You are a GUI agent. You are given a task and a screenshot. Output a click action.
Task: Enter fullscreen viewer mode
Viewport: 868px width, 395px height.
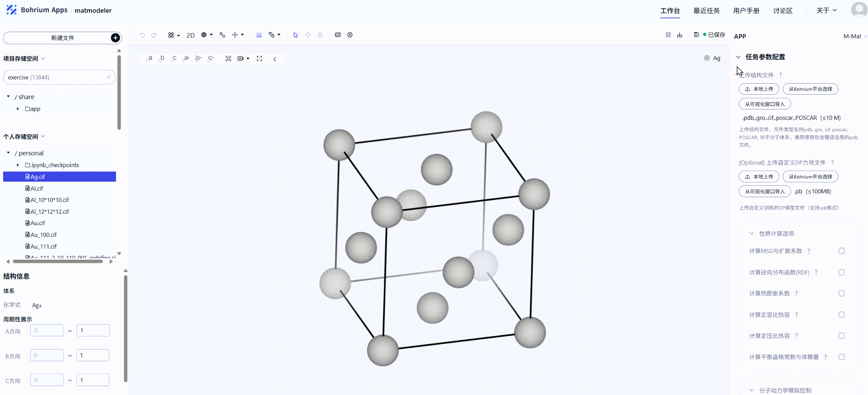pyautogui.click(x=260, y=59)
